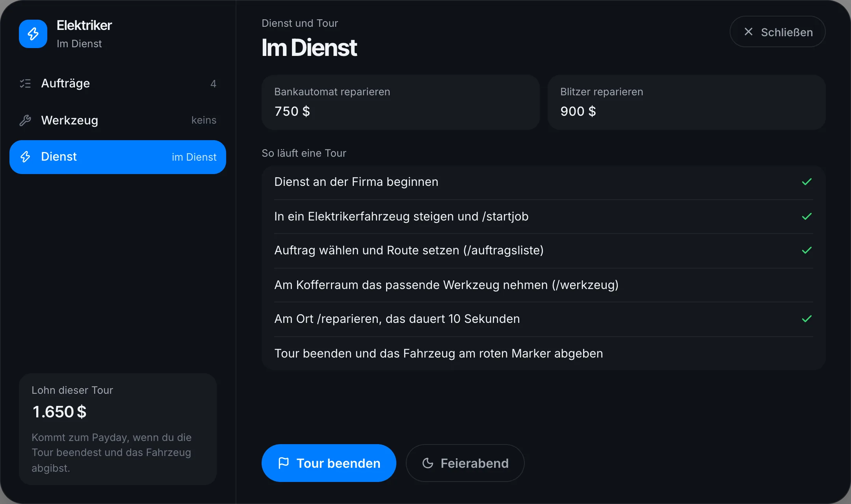Screen dimensions: 851x504
Task: Click 'In ein Elektrikerfahrzeug steigen' step text
Action: (401, 217)
